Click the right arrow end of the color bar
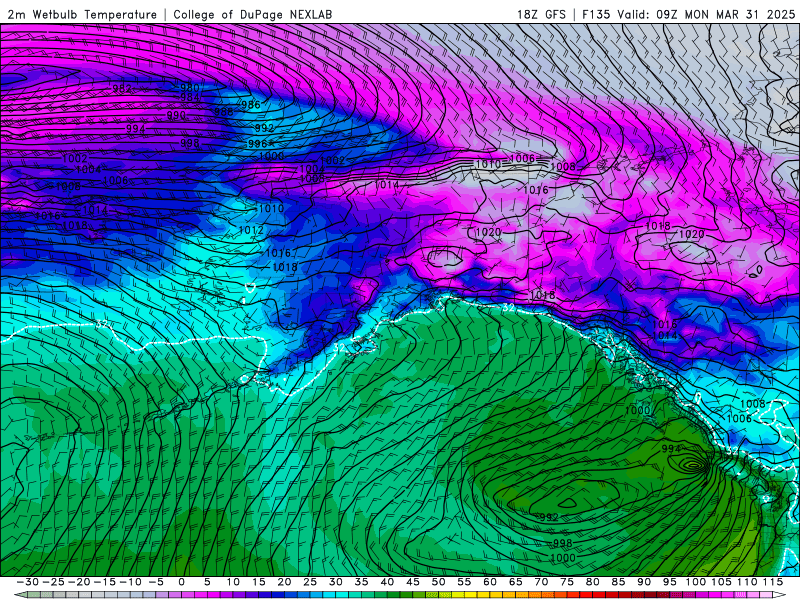The image size is (800, 600). (x=780, y=595)
